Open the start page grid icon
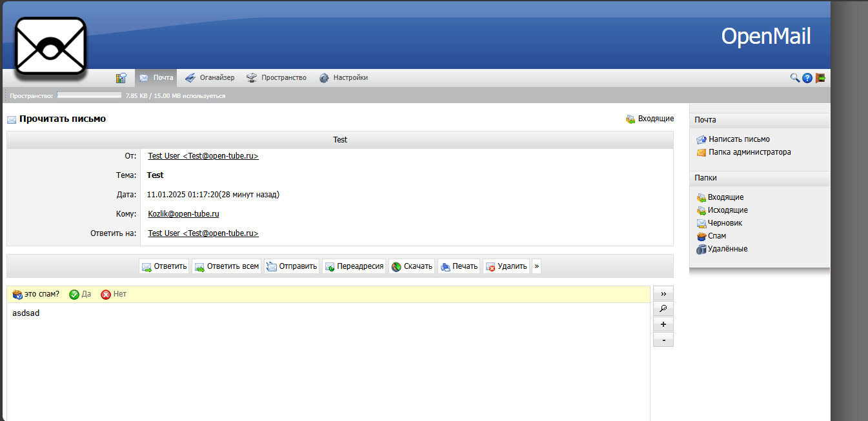The image size is (868, 421). (121, 78)
